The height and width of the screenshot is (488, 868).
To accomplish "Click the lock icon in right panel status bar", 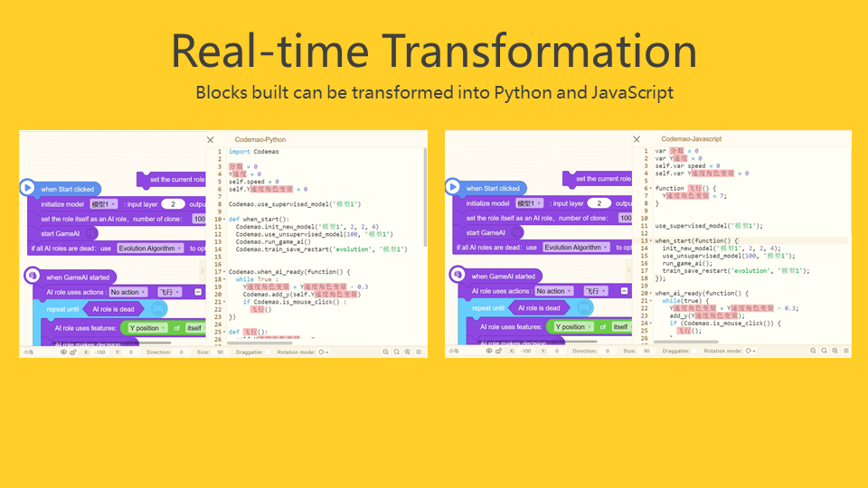I will (x=499, y=352).
